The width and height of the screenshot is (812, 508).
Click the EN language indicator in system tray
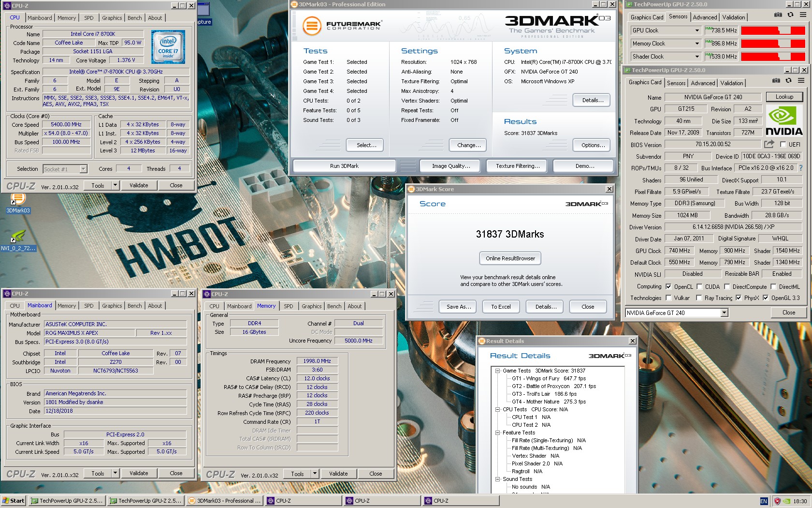[764, 501]
